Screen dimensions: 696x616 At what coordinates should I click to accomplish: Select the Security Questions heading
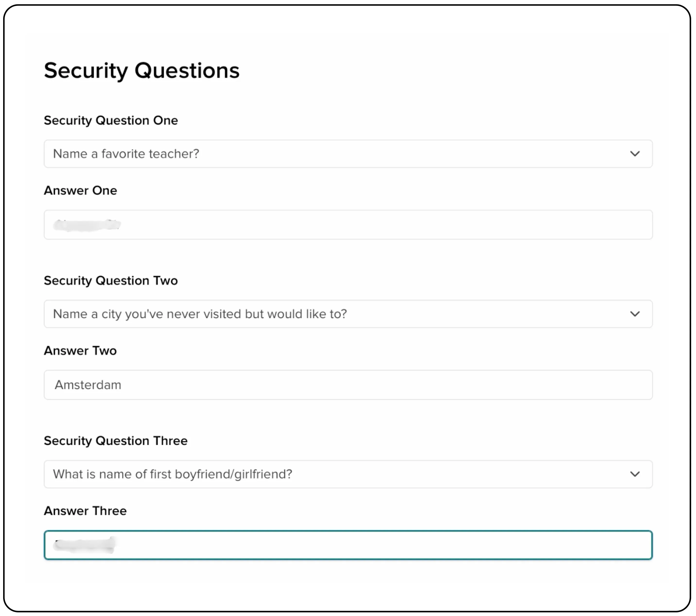142,70
